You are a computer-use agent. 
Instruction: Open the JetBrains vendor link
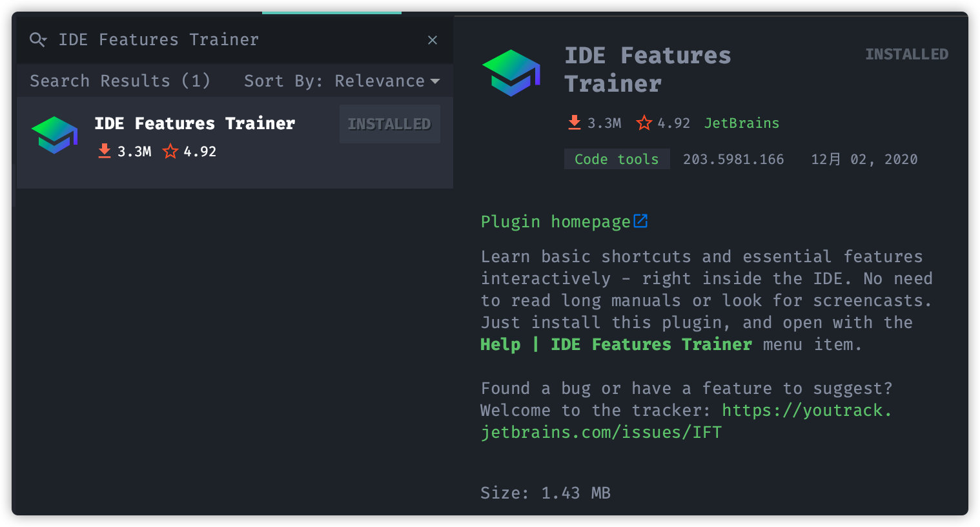pyautogui.click(x=742, y=123)
